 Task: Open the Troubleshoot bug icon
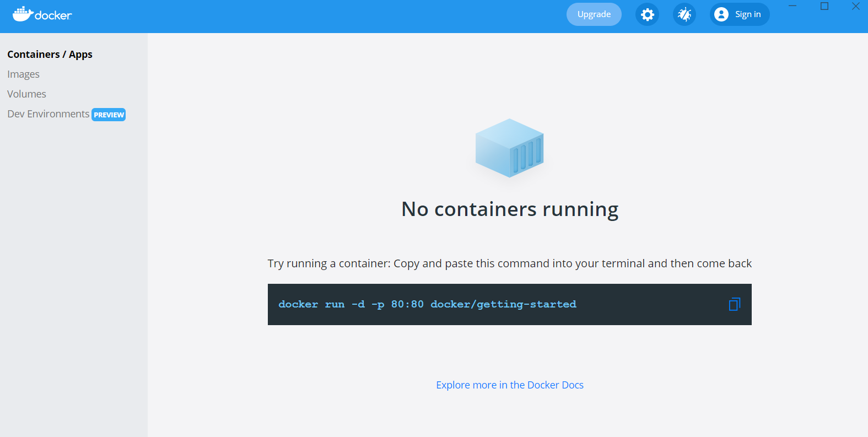pyautogui.click(x=684, y=14)
